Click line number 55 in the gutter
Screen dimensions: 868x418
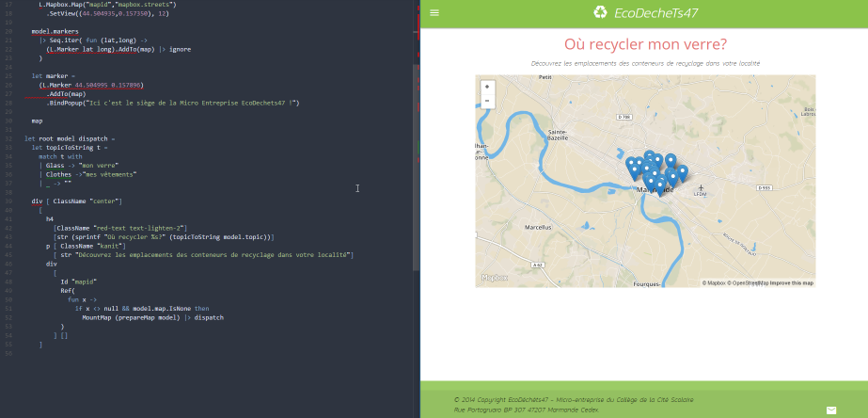[x=8, y=345]
